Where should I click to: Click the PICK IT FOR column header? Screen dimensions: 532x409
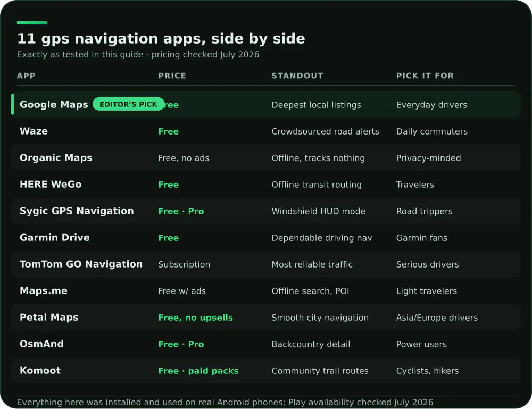pos(425,76)
